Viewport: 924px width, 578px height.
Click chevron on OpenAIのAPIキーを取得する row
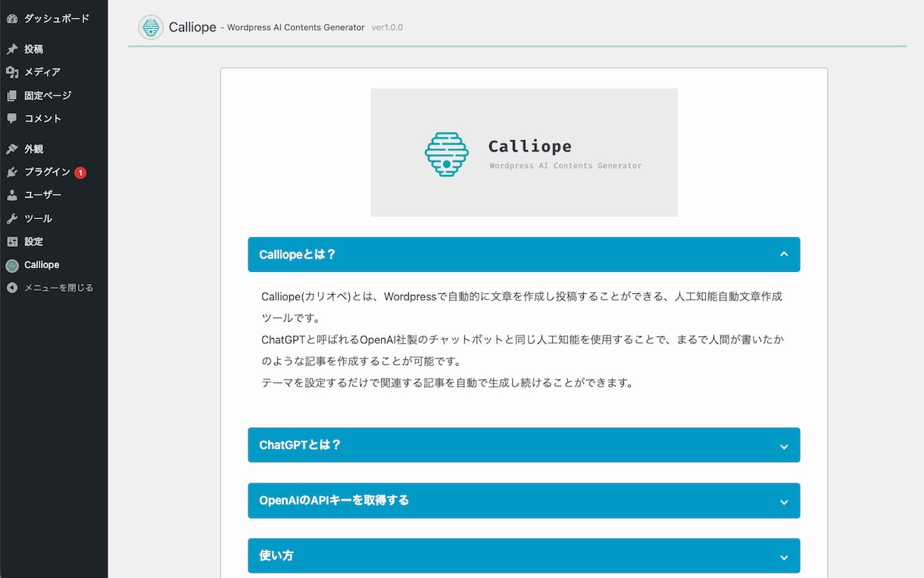click(x=784, y=502)
